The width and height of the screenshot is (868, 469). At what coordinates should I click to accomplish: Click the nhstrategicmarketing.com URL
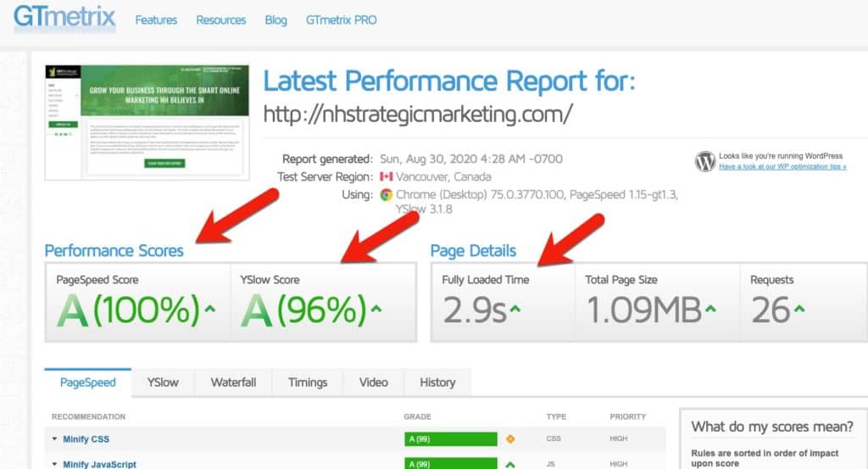[417, 114]
